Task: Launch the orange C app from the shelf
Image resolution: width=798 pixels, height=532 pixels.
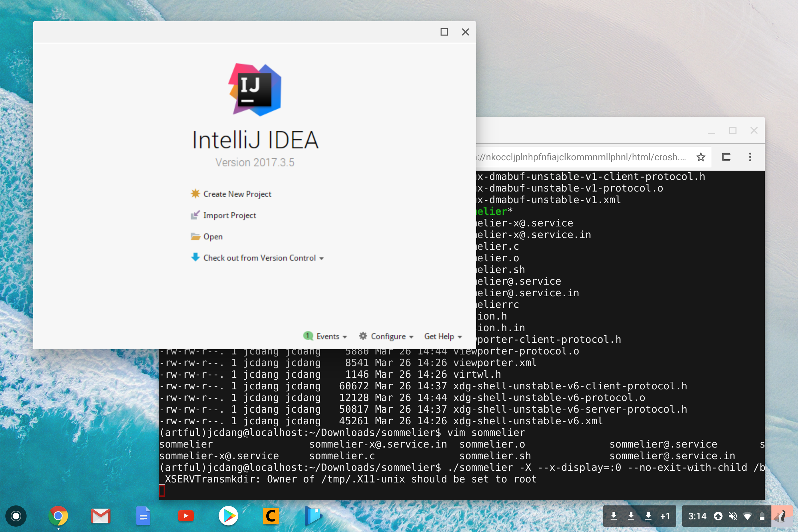Action: pyautogui.click(x=271, y=516)
